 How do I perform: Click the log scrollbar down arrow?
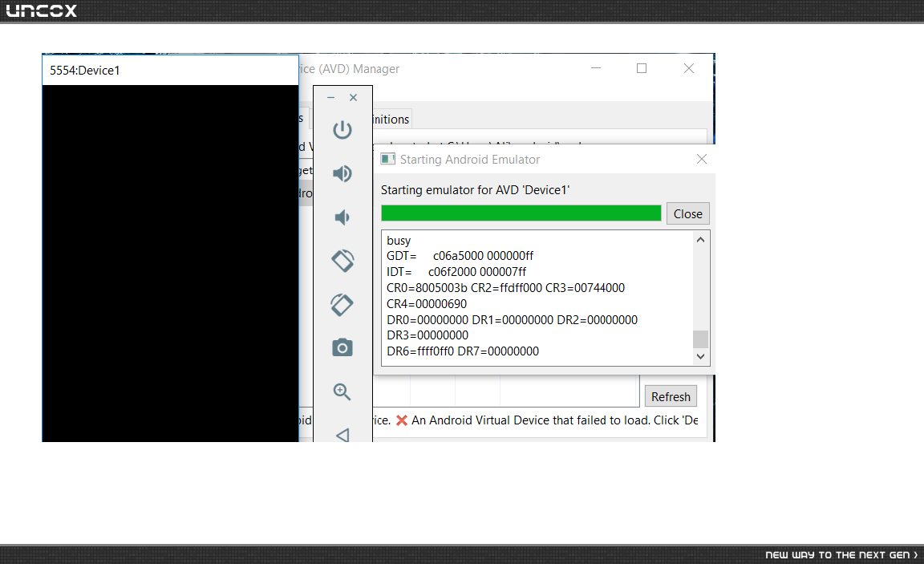point(701,356)
